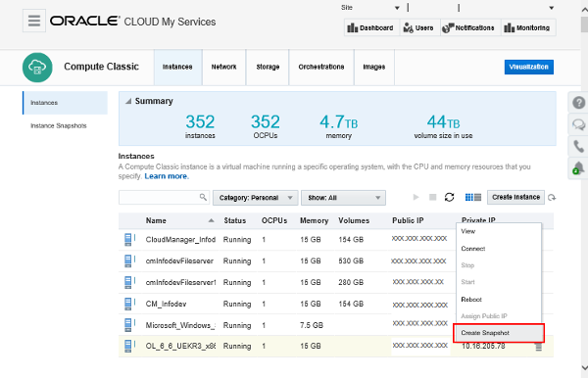Image resolution: width=588 pixels, height=378 pixels.
Task: Click OL_6_6_UEKR3 instance icon
Action: pos(128,346)
